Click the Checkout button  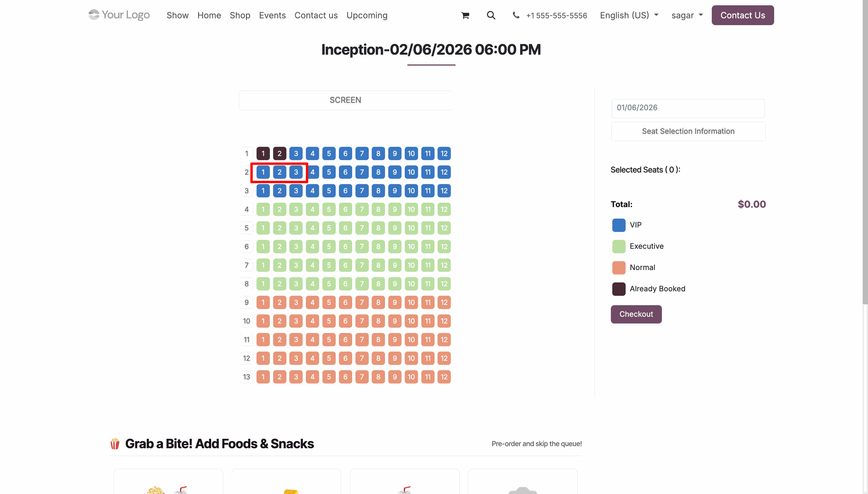[636, 314]
